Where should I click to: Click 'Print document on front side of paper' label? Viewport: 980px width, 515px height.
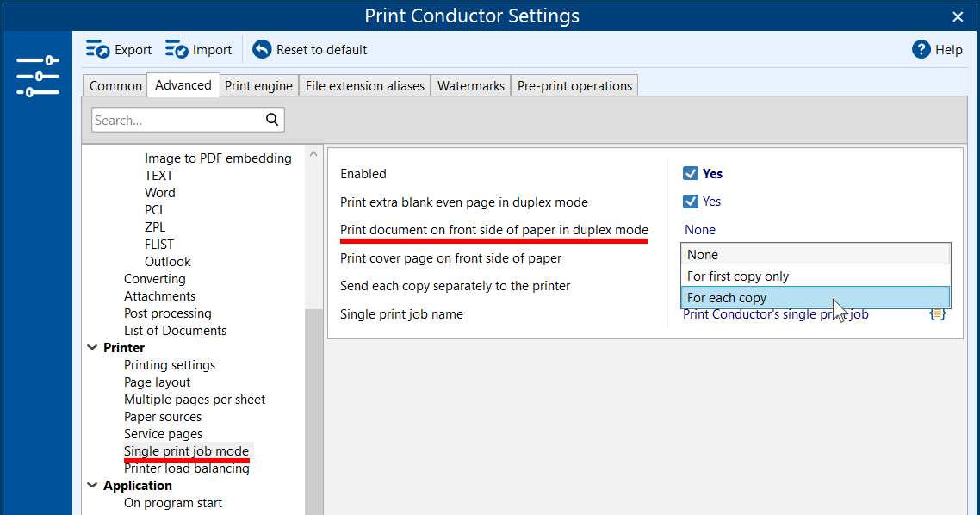(x=493, y=229)
